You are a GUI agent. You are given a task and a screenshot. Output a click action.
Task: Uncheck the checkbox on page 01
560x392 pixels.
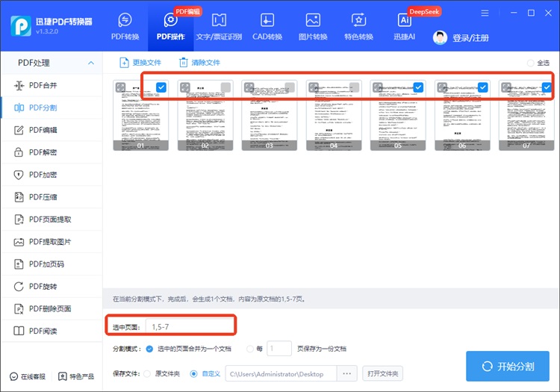coord(161,87)
